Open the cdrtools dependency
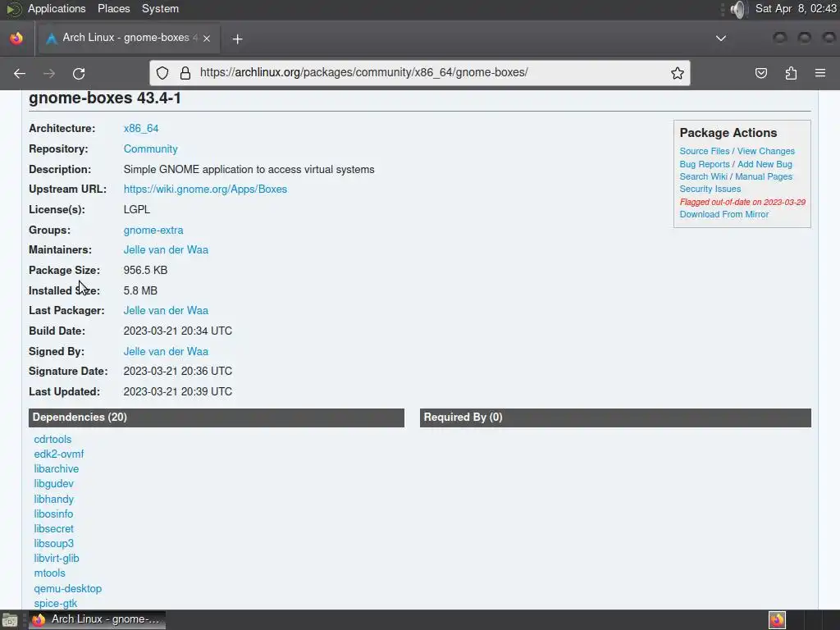840x630 pixels. click(52, 440)
